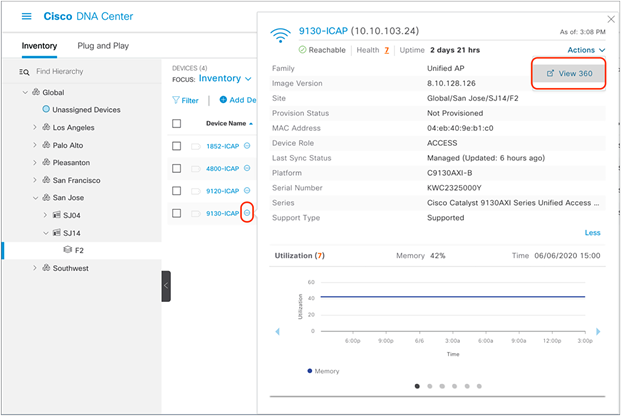Collapse the San Jose site
This screenshot has width=621, height=416.
(35, 198)
